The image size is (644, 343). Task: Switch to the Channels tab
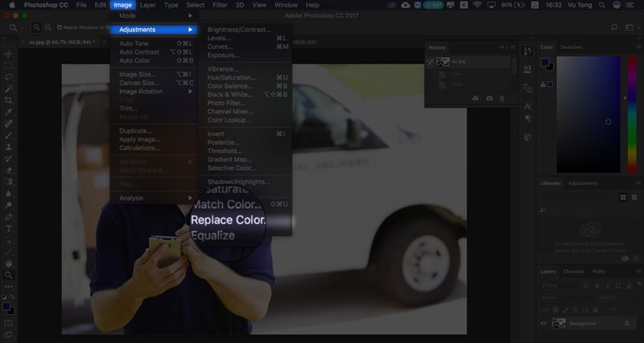pyautogui.click(x=573, y=271)
